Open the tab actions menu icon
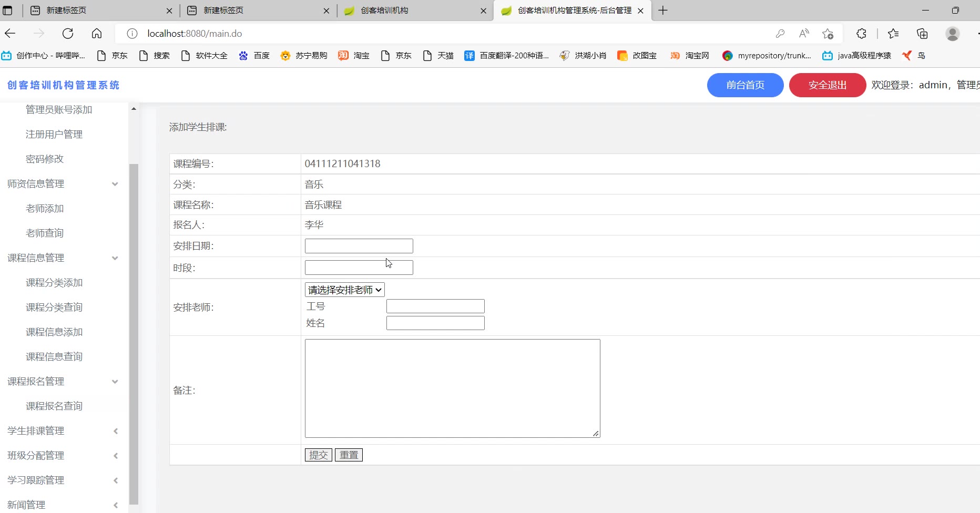 (x=8, y=11)
